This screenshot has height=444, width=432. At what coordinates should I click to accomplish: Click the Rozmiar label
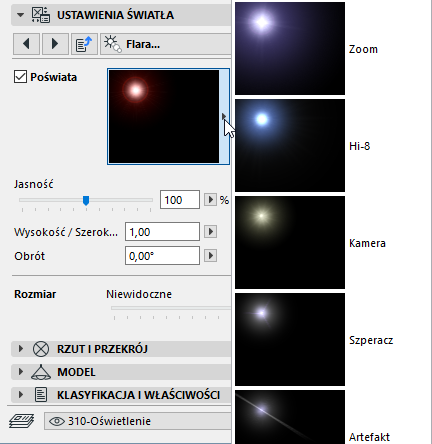click(x=35, y=294)
